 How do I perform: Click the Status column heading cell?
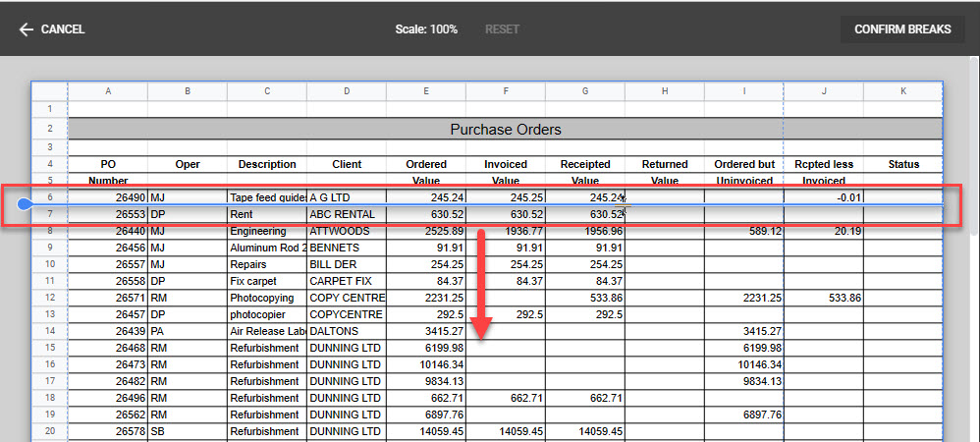click(x=902, y=164)
